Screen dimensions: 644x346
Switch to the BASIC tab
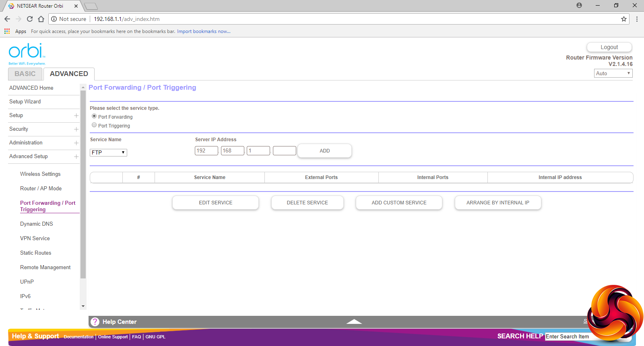(25, 74)
